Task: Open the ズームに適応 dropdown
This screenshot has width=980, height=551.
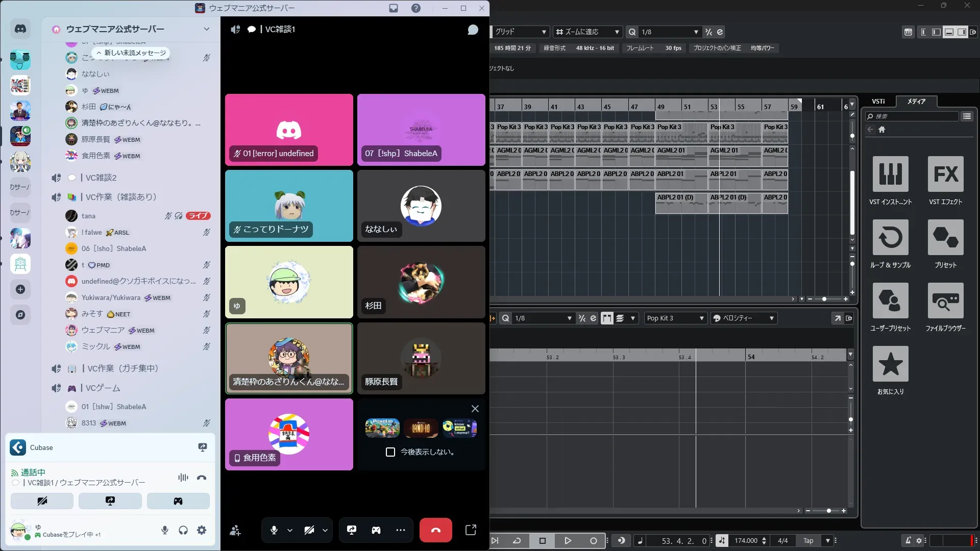Action: [587, 32]
